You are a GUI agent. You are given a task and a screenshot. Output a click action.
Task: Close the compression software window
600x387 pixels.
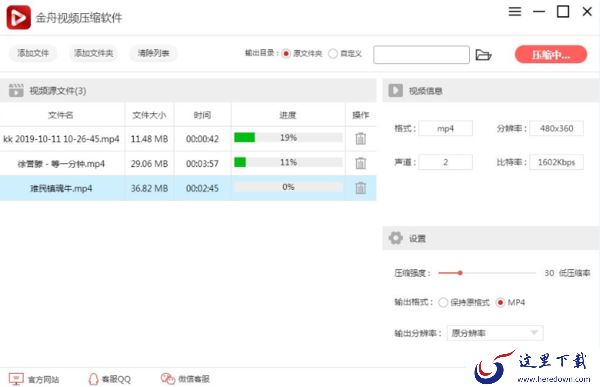587,11
